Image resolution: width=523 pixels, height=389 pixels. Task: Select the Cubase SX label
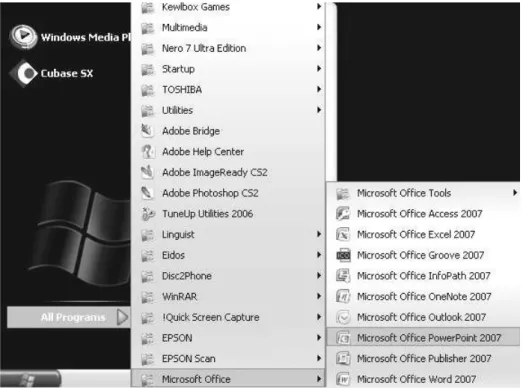pos(67,73)
